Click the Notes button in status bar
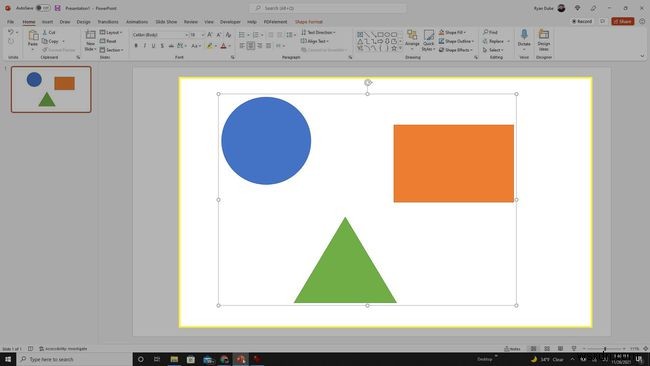Screen dimensions: 650x366 pyautogui.click(x=512, y=349)
